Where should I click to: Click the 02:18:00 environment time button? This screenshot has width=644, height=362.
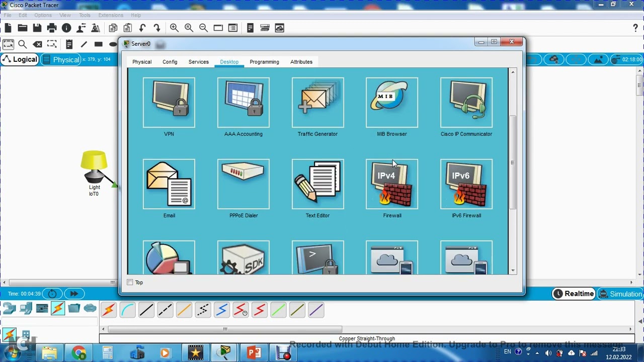point(626,59)
